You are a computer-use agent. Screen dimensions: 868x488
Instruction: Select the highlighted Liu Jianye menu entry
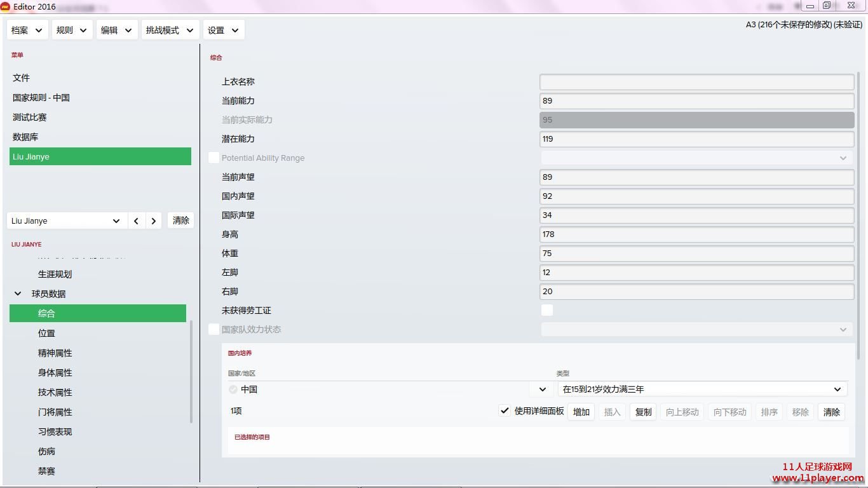tap(100, 156)
